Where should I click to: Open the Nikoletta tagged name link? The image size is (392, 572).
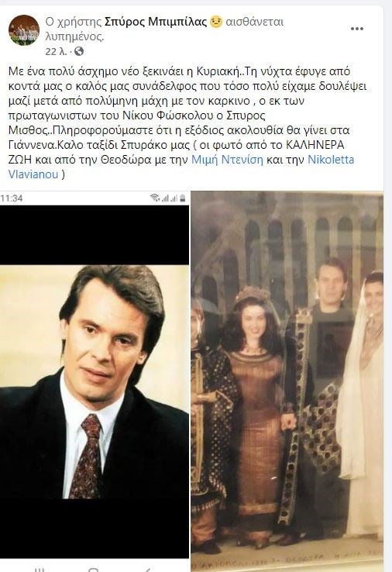pos(331,160)
